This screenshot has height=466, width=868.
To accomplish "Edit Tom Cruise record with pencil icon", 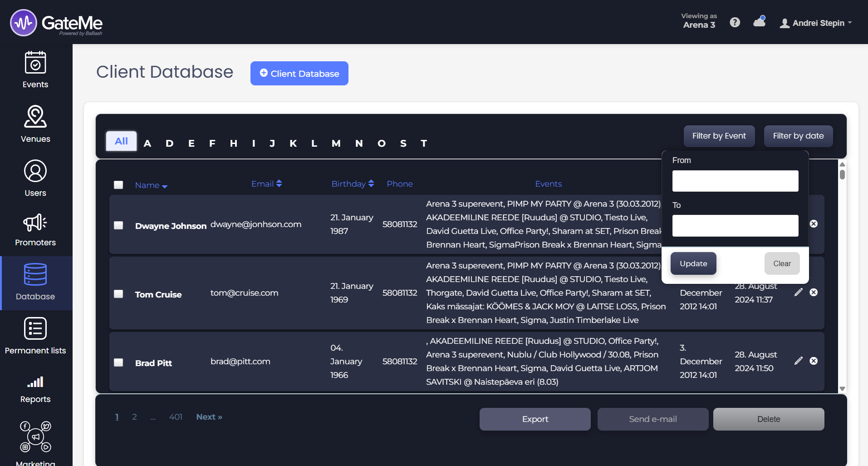I will tap(799, 292).
